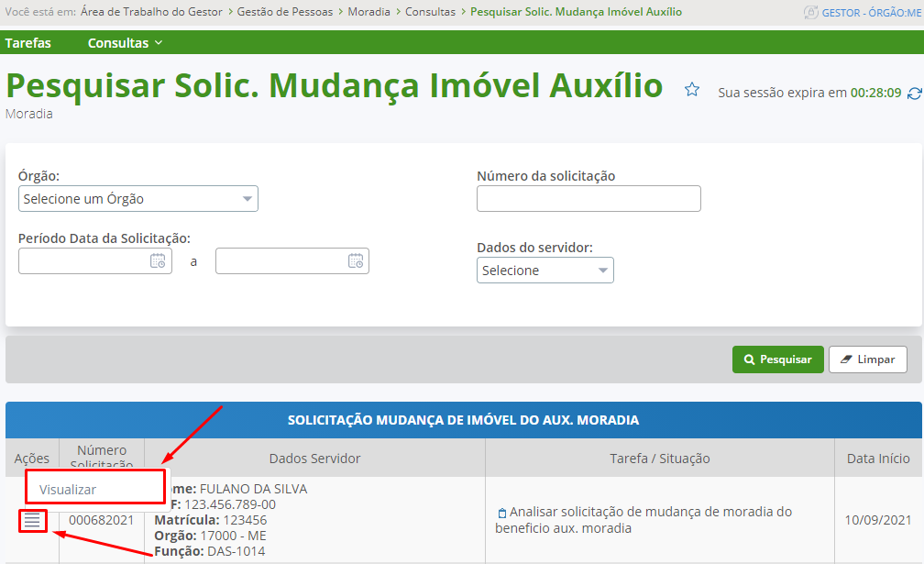Image resolution: width=924 pixels, height=564 pixels.
Task: Click the profile switch icon near GESTOR
Action: [x=811, y=12]
